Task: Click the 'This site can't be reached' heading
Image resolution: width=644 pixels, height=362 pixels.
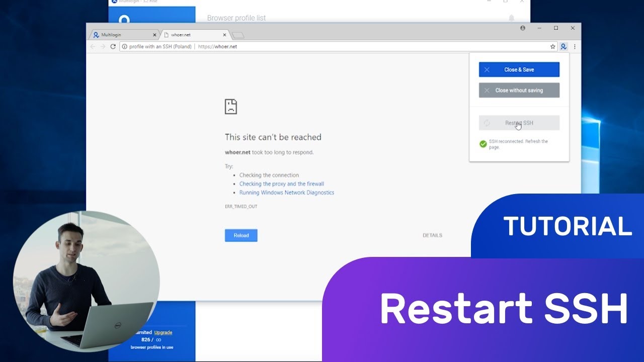Action: [273, 137]
